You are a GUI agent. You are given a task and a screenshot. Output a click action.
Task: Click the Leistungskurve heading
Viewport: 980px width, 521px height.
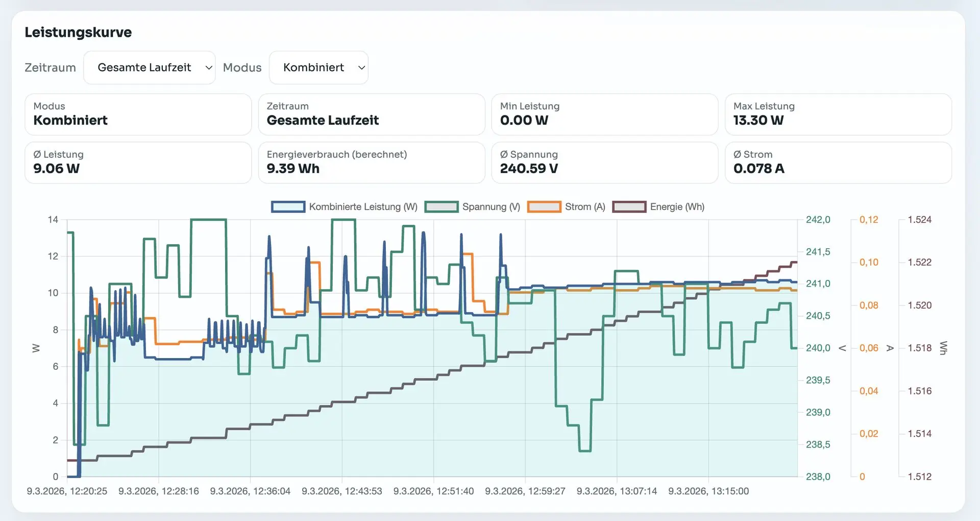[x=78, y=32]
